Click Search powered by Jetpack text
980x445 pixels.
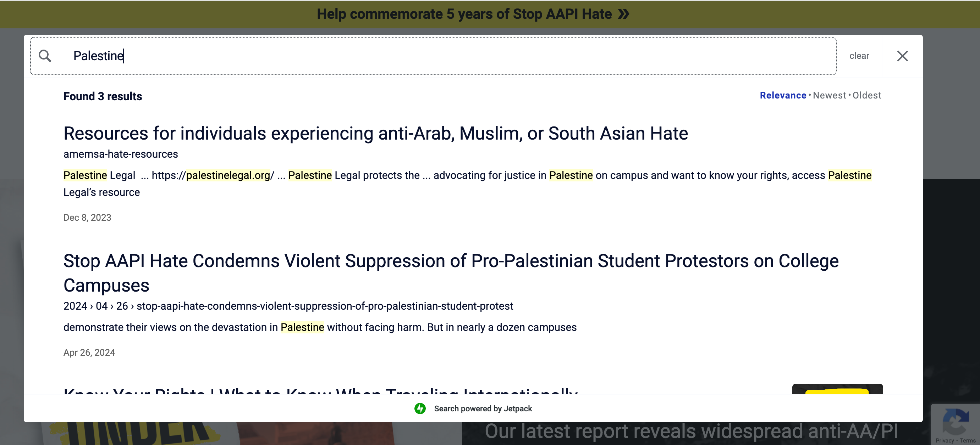coord(483,409)
